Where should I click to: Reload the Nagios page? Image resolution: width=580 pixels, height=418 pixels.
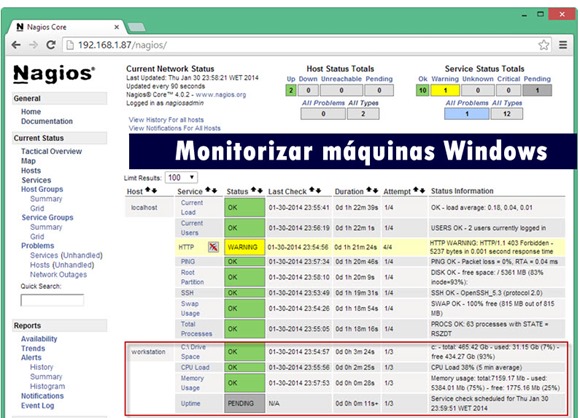coord(51,45)
